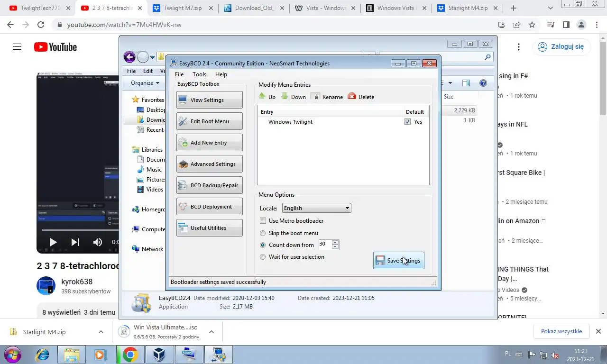
Task: Open Edit Boot Menu section
Action: 209,121
